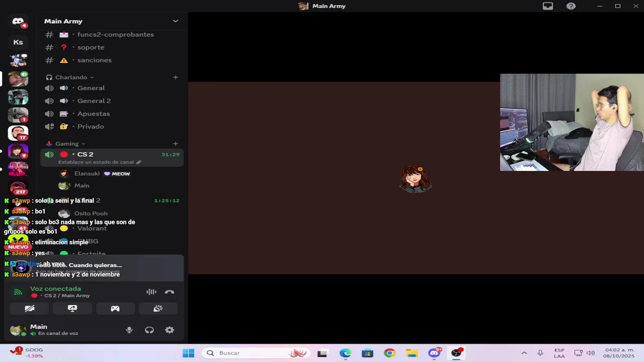Viewport: 644px width, 362px height.
Task: Open the server showing 9 notifications
Action: [18, 151]
